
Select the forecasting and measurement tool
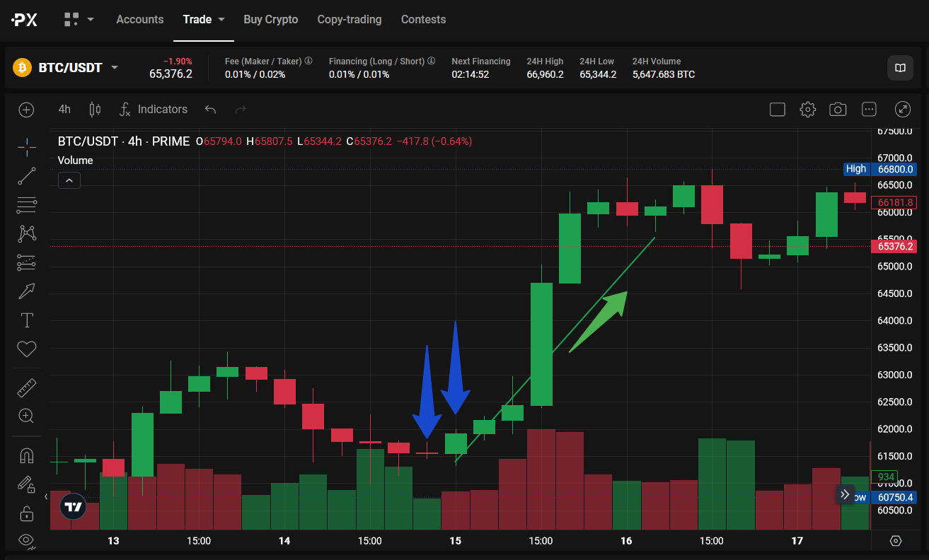[x=27, y=262]
